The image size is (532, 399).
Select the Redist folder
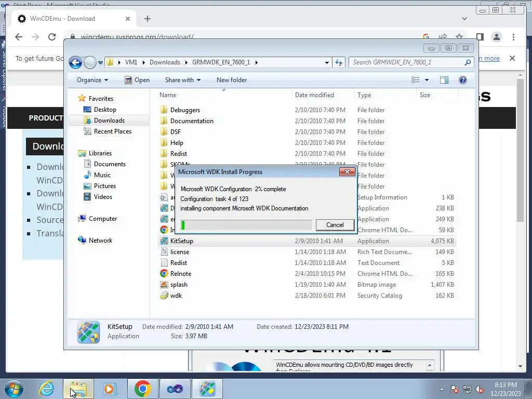tap(179, 154)
